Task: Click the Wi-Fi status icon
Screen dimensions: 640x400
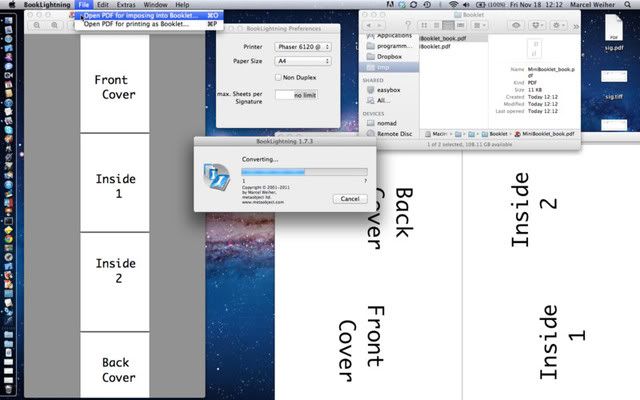Action: (453, 5)
